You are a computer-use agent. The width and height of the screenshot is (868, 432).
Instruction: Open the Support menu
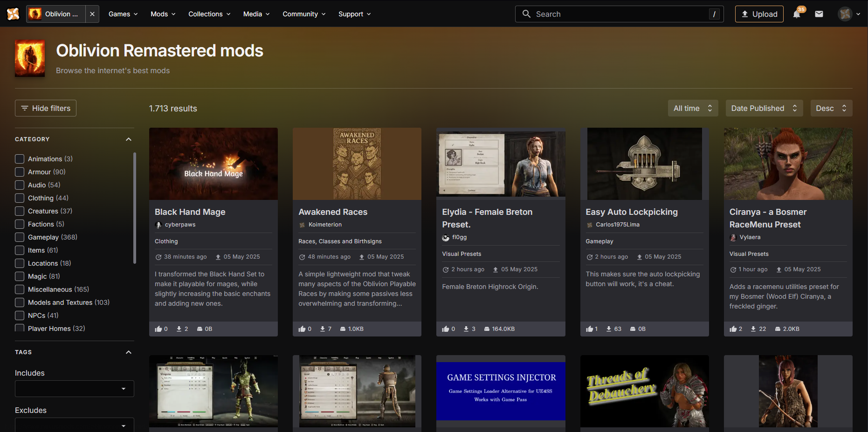click(x=355, y=14)
